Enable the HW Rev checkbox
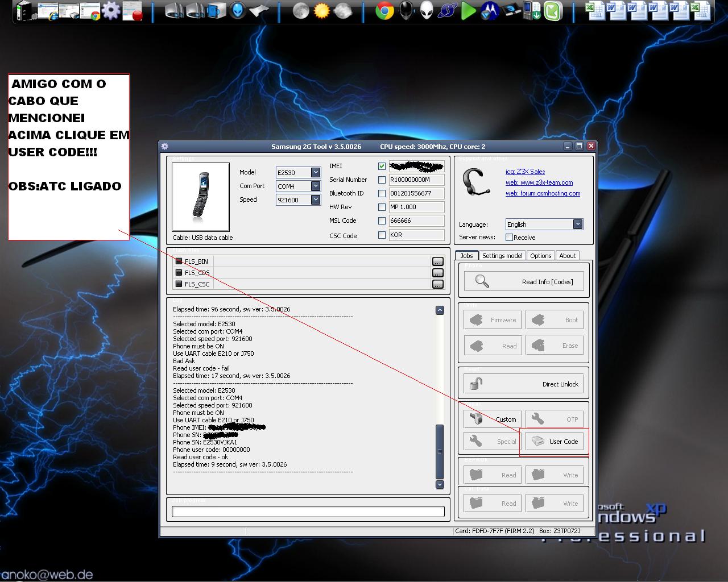 pyautogui.click(x=382, y=207)
